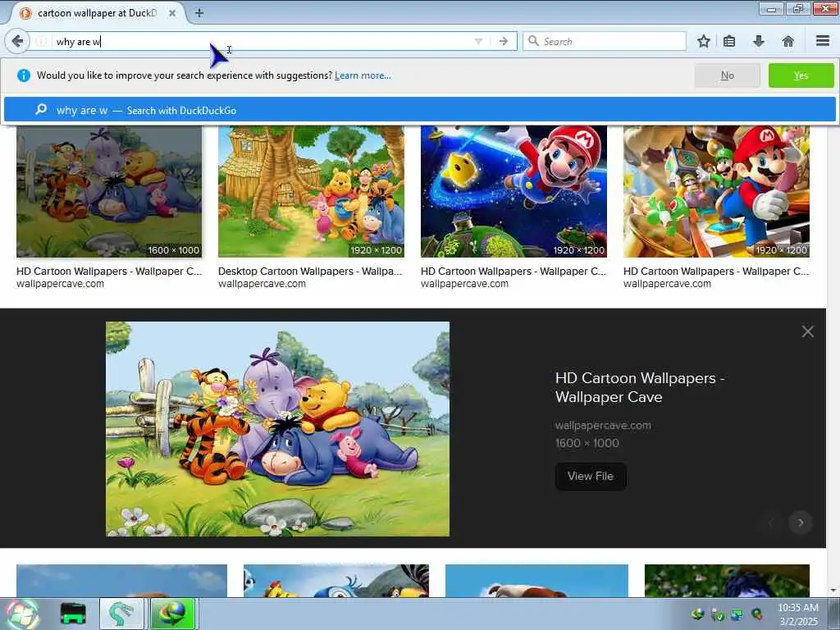This screenshot has width=840, height=630.
Task: Click No on search suggestions prompt
Action: point(727,75)
